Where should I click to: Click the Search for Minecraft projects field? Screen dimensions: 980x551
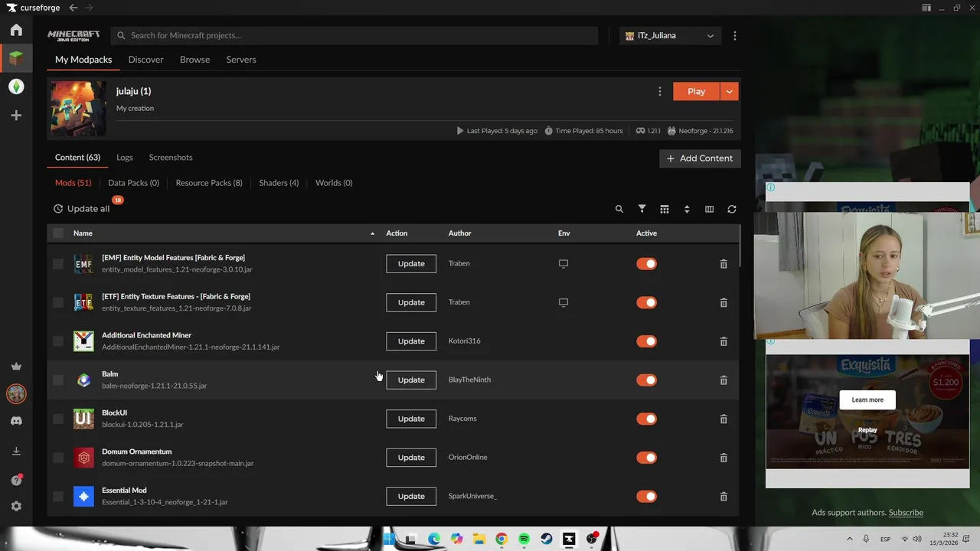coord(354,36)
